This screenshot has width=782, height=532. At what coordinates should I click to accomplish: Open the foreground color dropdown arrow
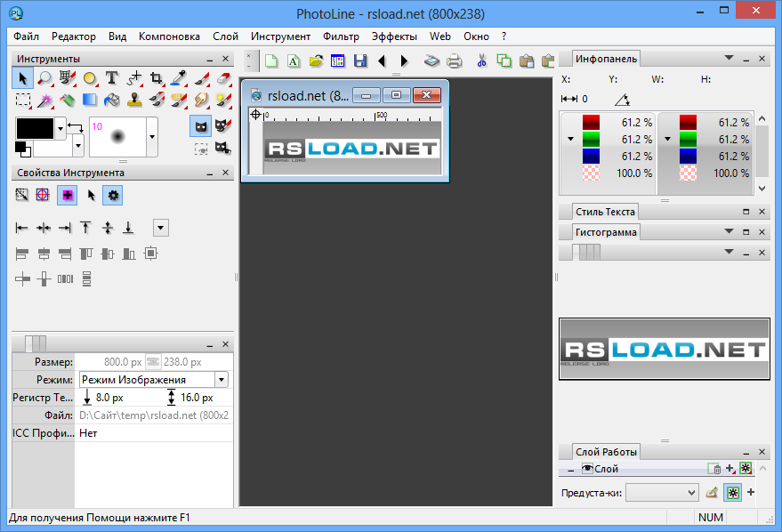[x=60, y=129]
